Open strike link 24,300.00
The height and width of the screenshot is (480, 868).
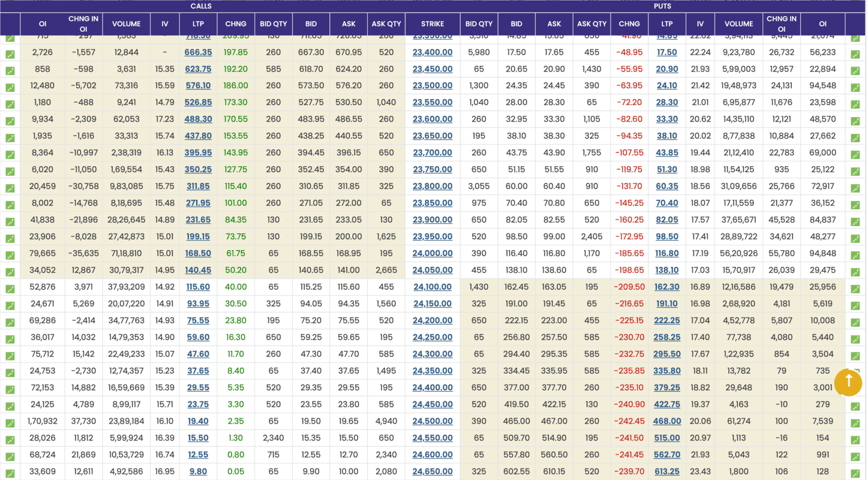click(433, 355)
